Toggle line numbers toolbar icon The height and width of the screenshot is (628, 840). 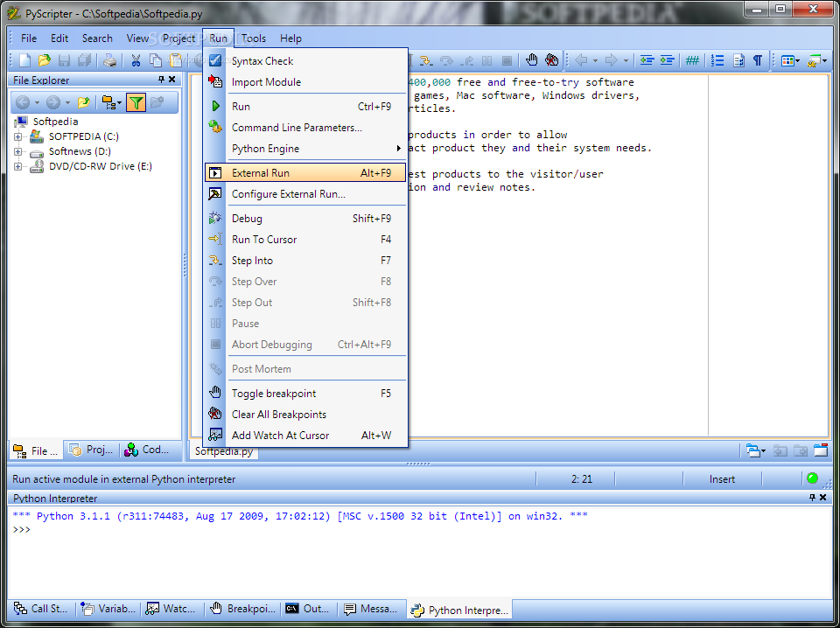[717, 60]
